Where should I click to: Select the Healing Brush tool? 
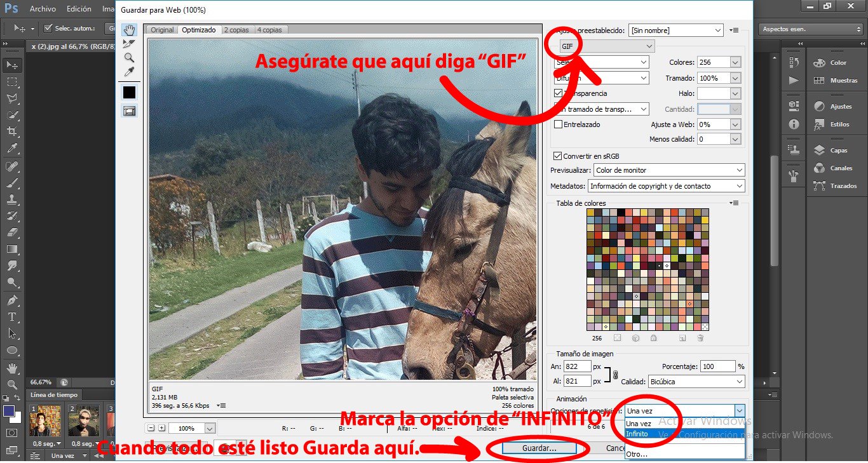(x=11, y=166)
